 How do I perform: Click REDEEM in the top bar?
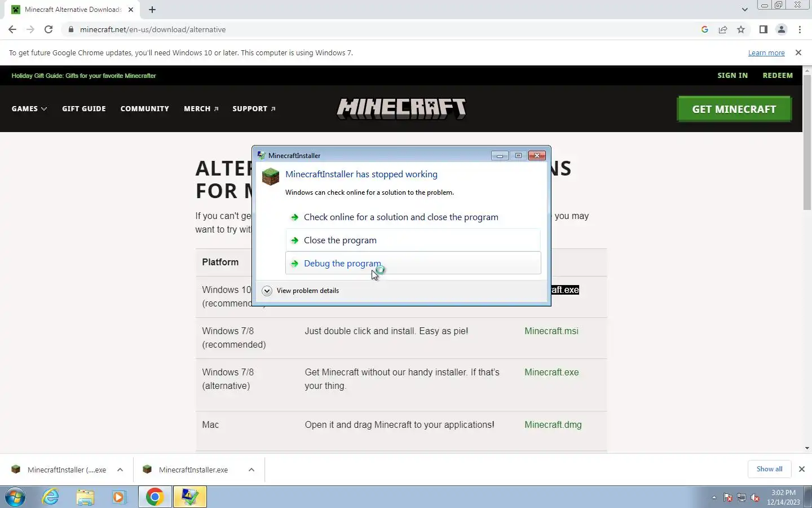pos(778,75)
